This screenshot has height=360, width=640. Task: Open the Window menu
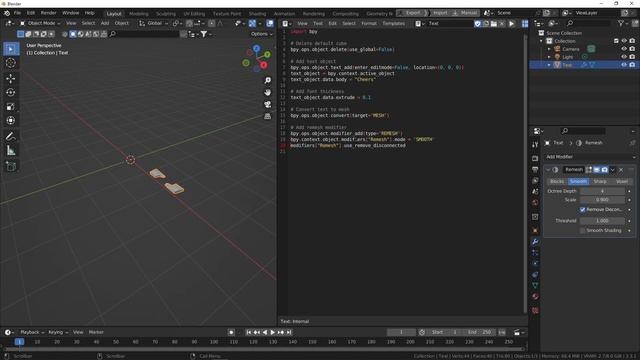coord(71,13)
